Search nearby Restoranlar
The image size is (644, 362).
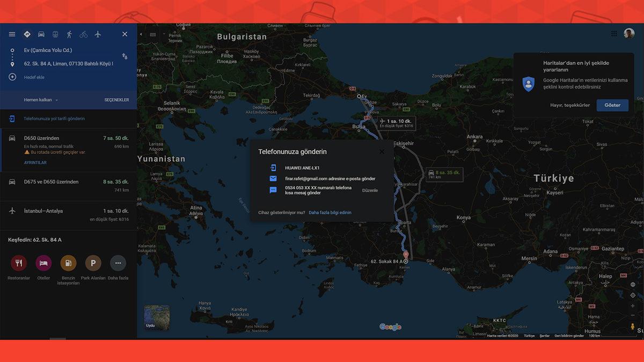coord(18,263)
